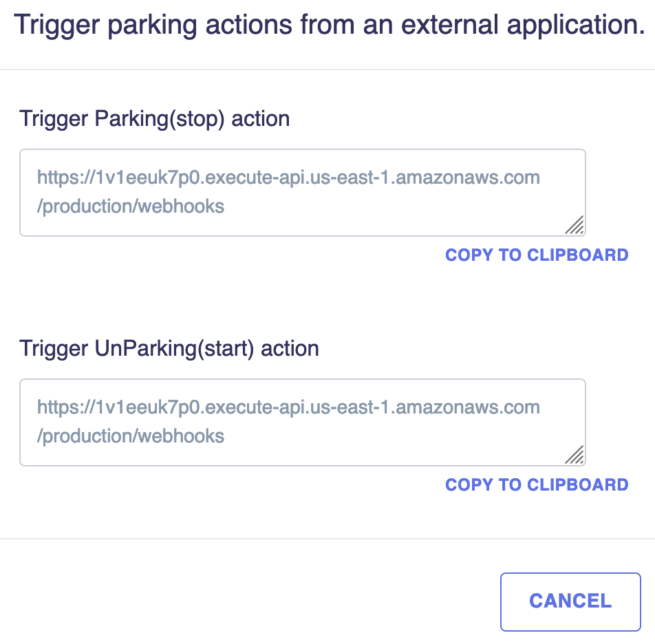Copy the UnParking(start) webhook URL to clipboard
Image resolution: width=655 pixels, height=644 pixels.
pos(537,484)
